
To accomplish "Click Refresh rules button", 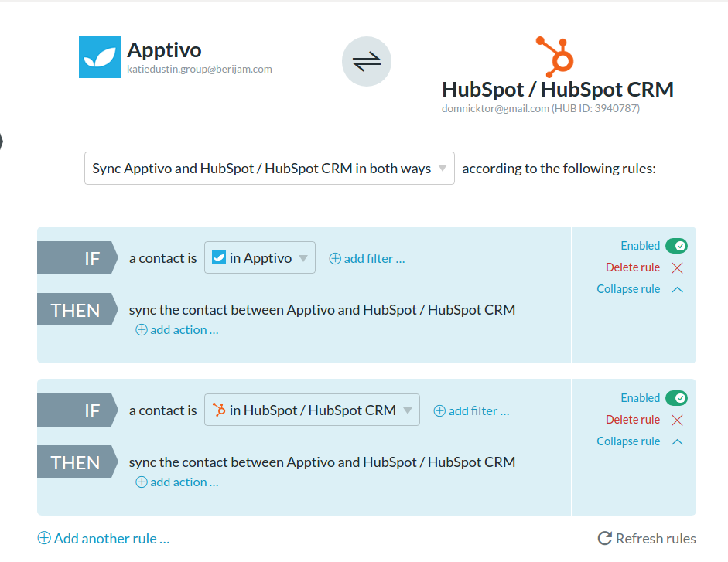I will (647, 538).
